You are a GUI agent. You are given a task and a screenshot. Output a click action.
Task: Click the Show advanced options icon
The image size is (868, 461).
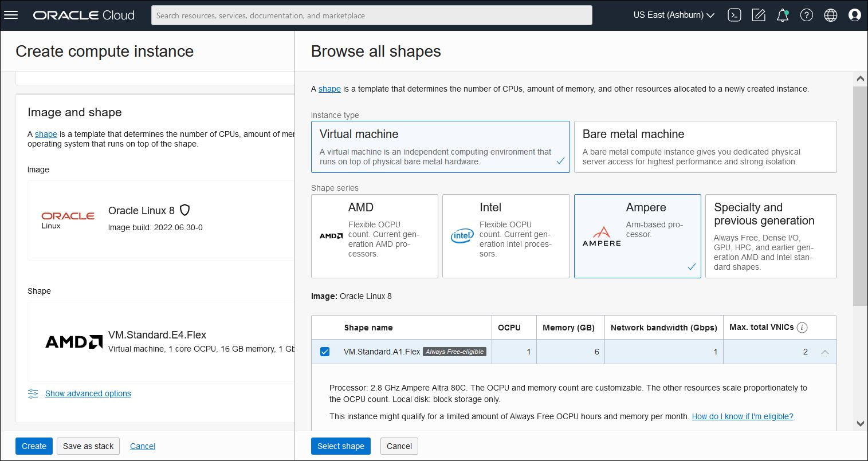(x=33, y=393)
